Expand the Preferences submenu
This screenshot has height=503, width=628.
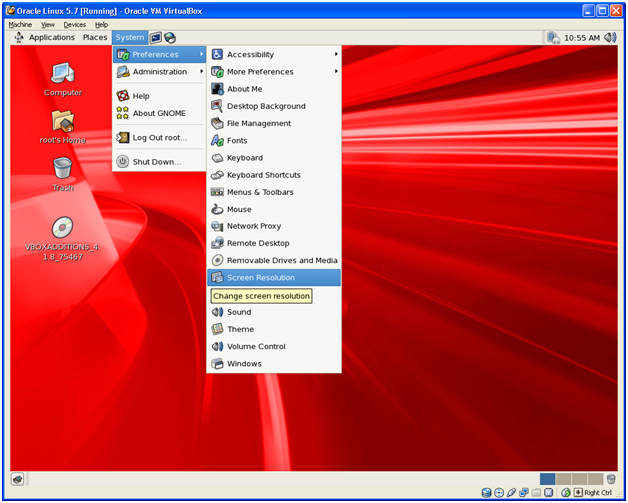(159, 54)
